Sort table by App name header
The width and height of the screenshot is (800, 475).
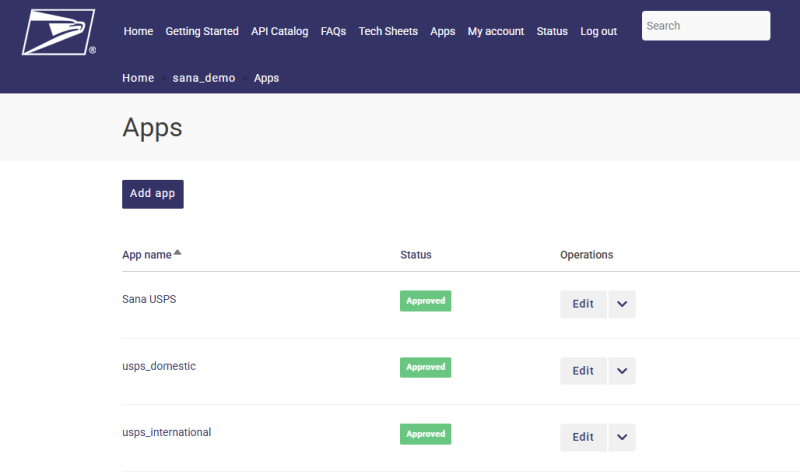(147, 255)
